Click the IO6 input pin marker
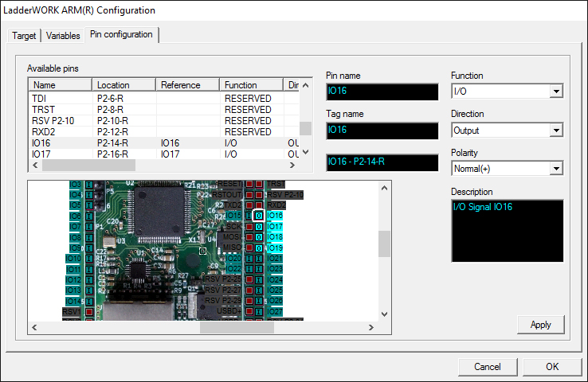This screenshot has height=382, width=588. (x=89, y=216)
